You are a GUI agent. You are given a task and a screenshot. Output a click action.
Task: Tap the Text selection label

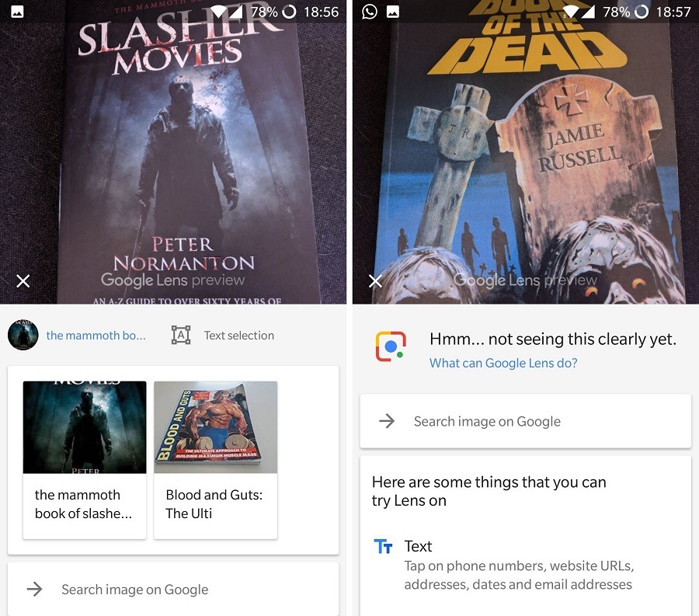click(x=239, y=336)
